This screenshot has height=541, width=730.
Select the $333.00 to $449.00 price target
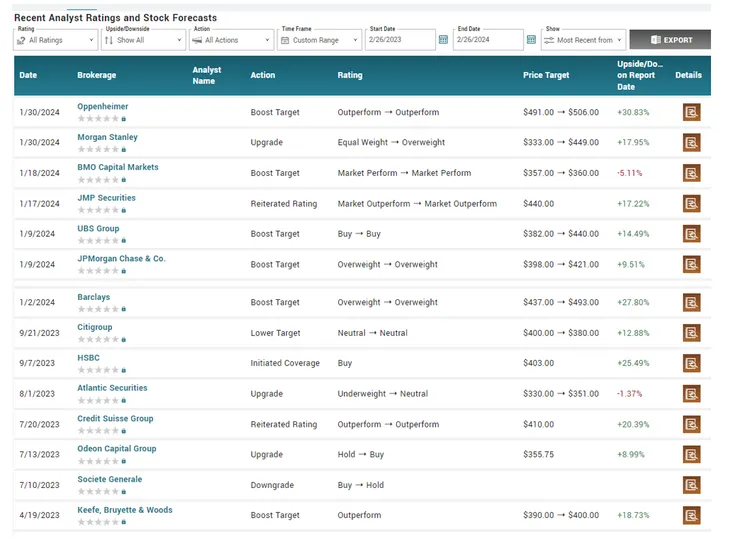click(x=561, y=142)
